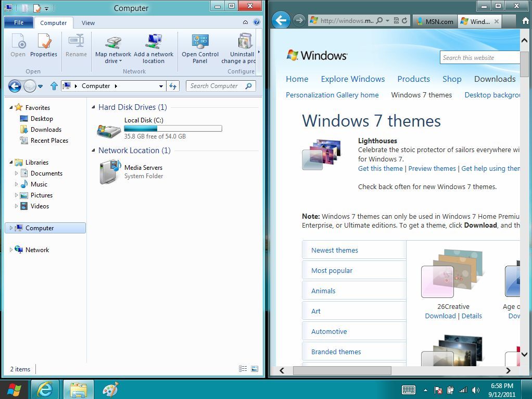Click IE home icon
This screenshot has width=532, height=399.
click(x=525, y=21)
